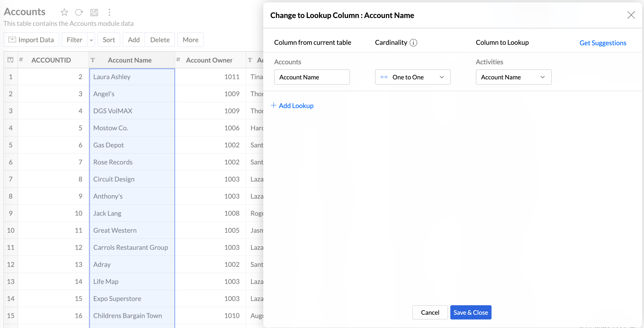Open the One to One cardinality dropdown

[x=412, y=77]
